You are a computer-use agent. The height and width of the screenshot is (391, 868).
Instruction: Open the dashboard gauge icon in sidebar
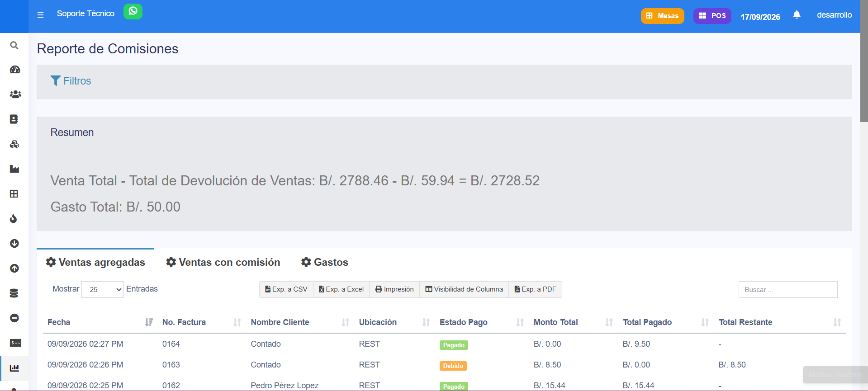[x=15, y=70]
